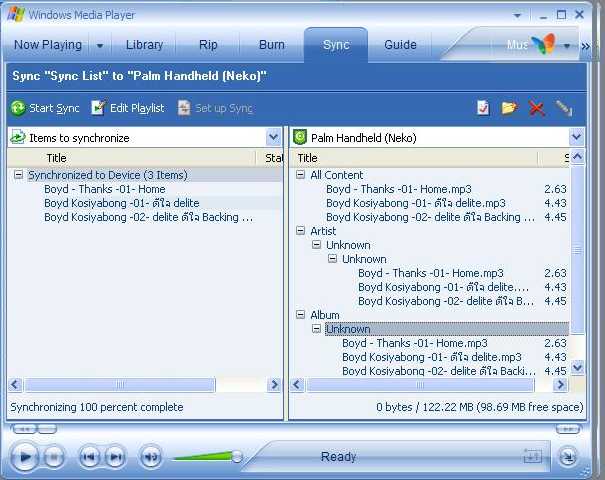
Task: Click the device properties icon with checkmark
Action: coord(482,108)
